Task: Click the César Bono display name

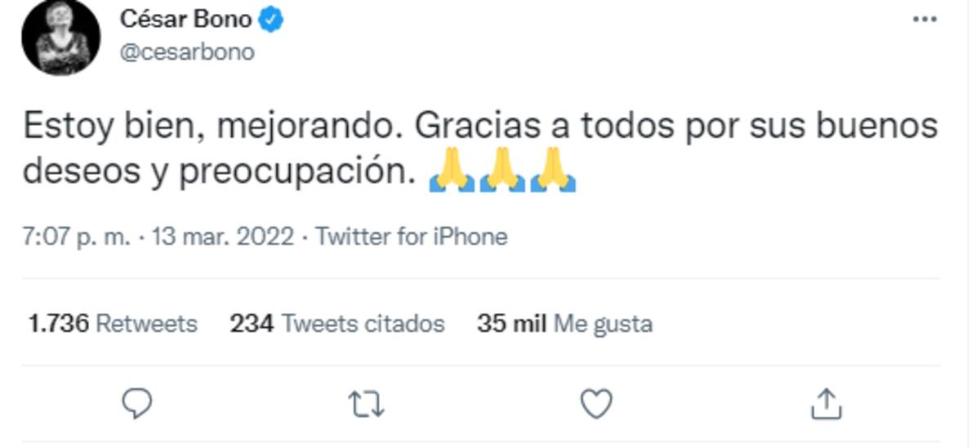Action: tap(186, 19)
